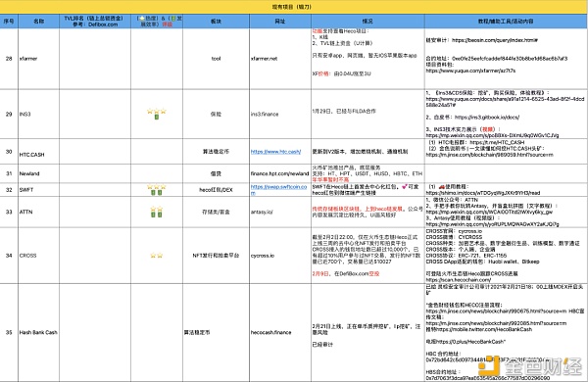
Task: Open the swap.swftcoin.com hyperlink
Action: tap(278, 189)
